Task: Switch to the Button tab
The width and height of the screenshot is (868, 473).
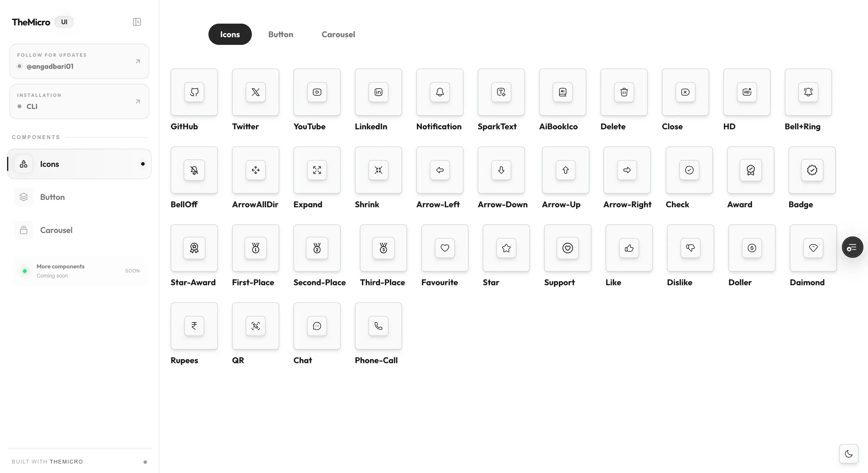Action: [x=281, y=34]
